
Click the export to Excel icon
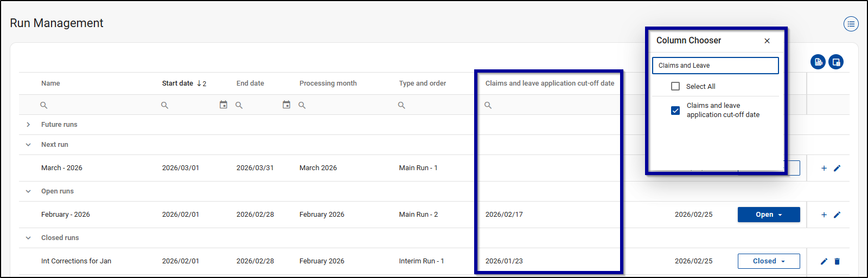click(x=818, y=62)
